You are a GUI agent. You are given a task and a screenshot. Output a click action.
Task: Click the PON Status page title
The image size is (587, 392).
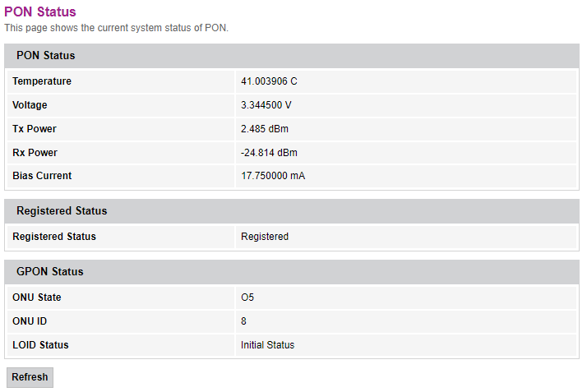point(40,12)
